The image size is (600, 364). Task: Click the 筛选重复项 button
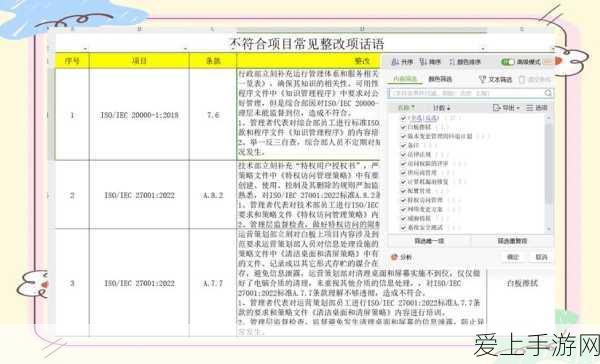512,241
